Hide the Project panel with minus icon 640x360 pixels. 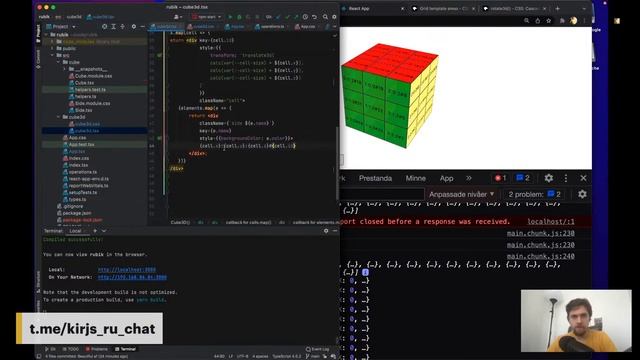(142, 27)
